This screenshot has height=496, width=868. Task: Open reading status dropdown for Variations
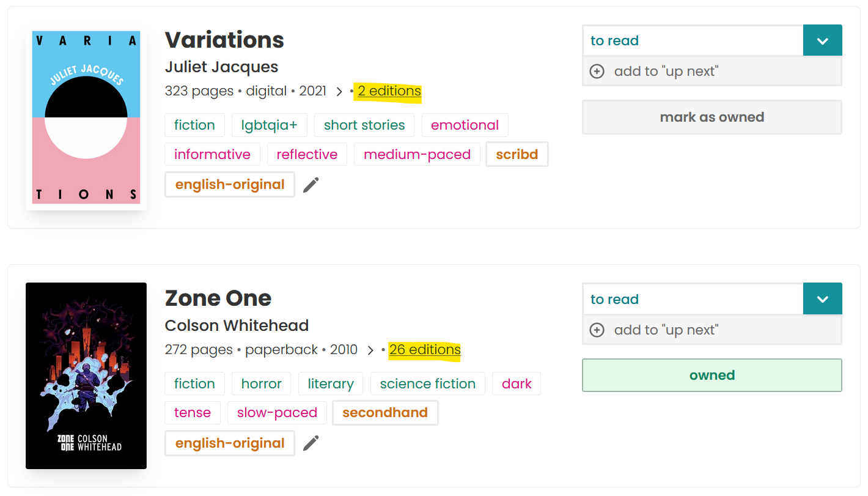pos(822,41)
